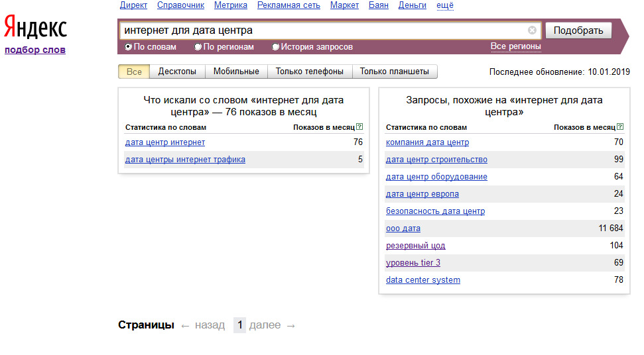Image resolution: width=644 pixels, height=355 pixels.
Task: Click the 'Подобрать' button
Action: (578, 30)
